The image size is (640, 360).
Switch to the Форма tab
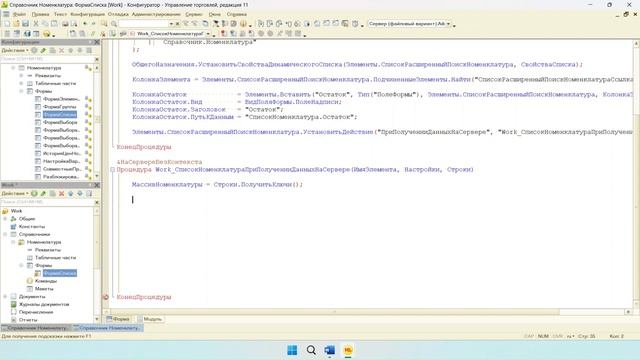[x=118, y=319]
